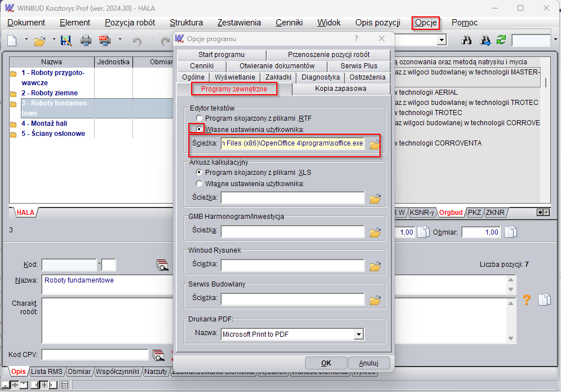Confirm options with the OK button

click(326, 363)
